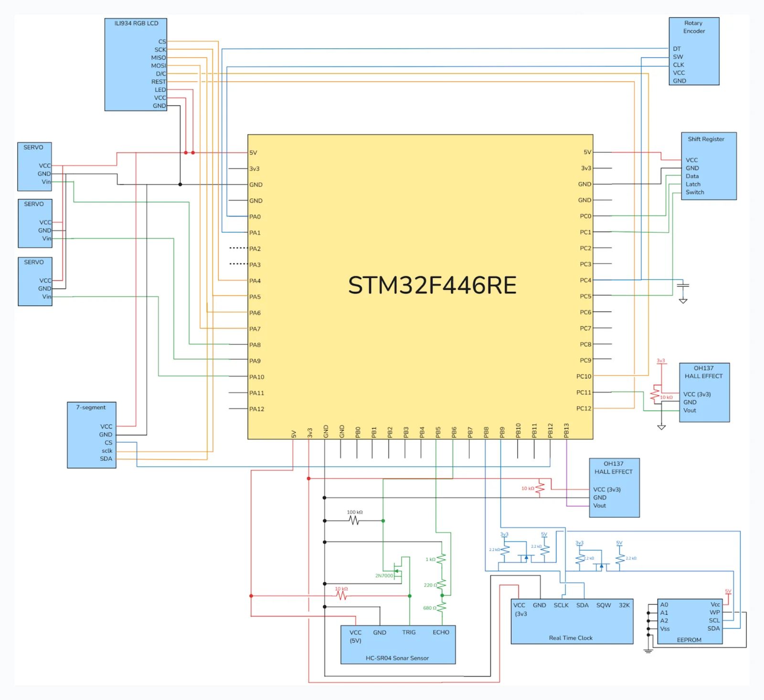Select the PC10 pin label
The height and width of the screenshot is (700, 764).
[584, 376]
